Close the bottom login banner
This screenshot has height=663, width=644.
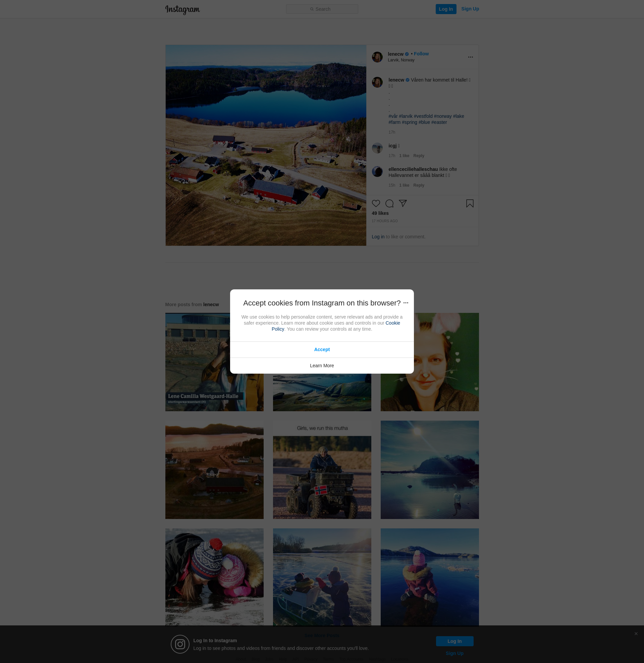(x=636, y=633)
